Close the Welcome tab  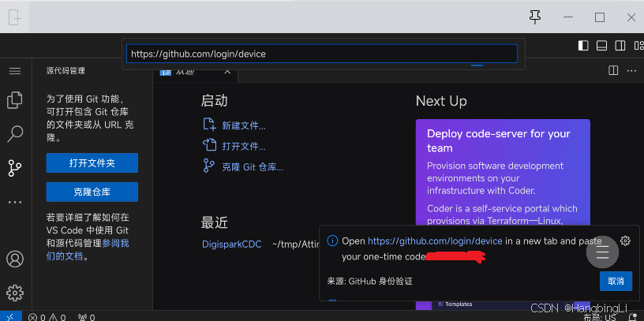[x=227, y=72]
